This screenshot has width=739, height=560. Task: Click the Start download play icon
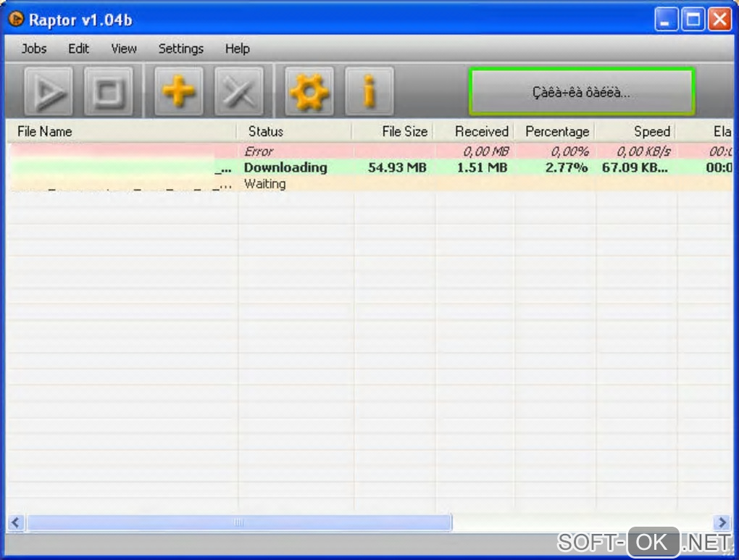pyautogui.click(x=49, y=91)
